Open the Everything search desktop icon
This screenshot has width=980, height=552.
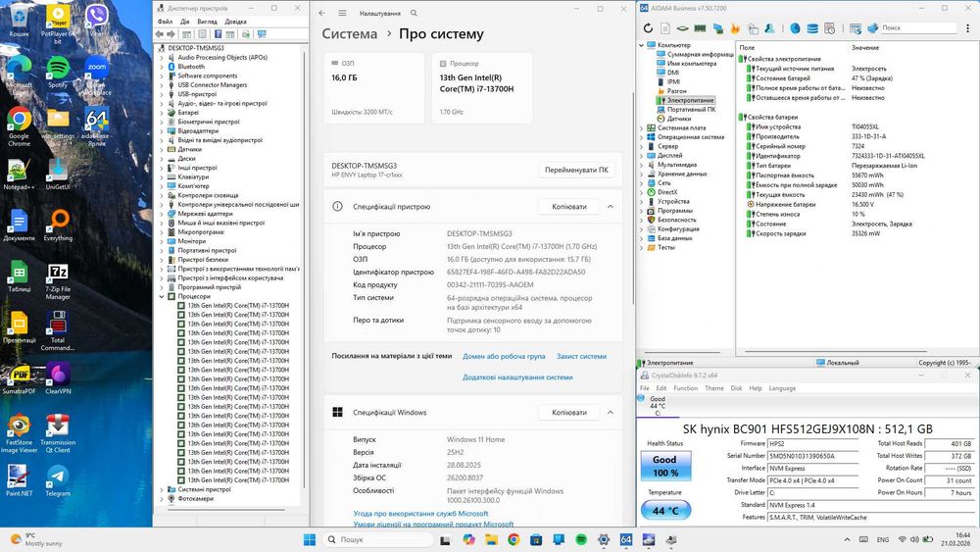click(58, 226)
